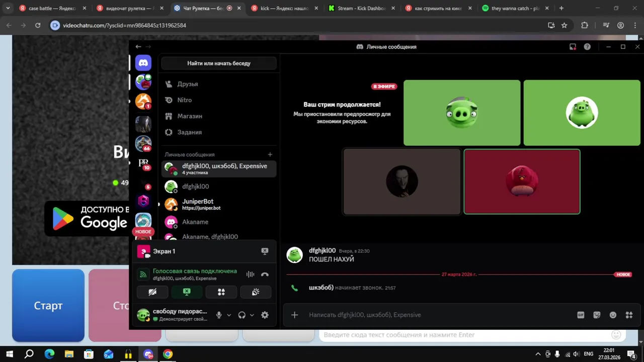This screenshot has height=362, width=644.
Task: Open Discord help question mark icon
Action: tap(587, 47)
